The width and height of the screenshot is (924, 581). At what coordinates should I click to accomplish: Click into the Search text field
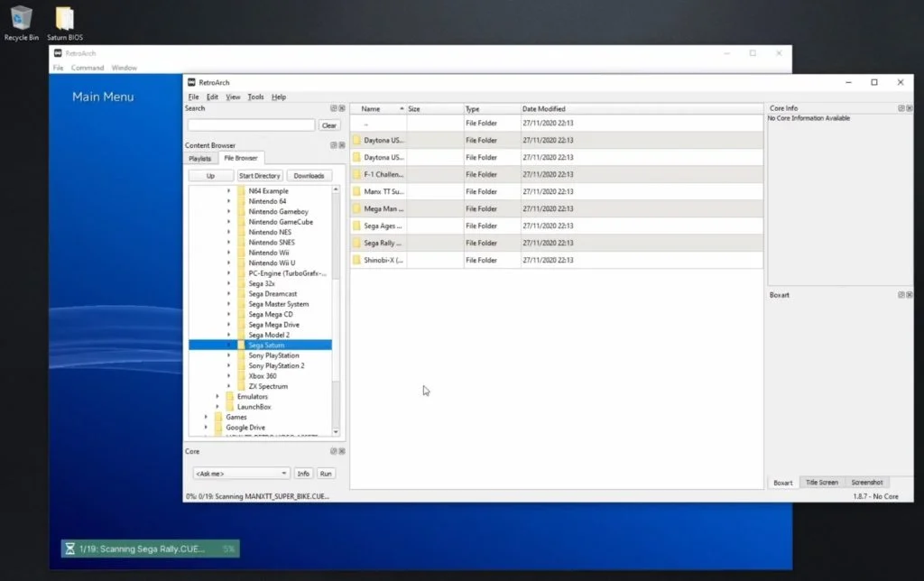coord(251,124)
